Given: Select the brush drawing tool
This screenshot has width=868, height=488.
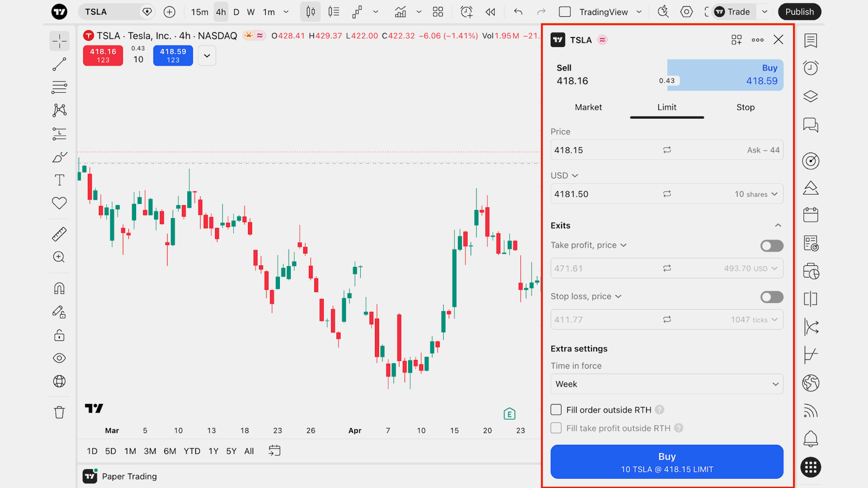Looking at the screenshot, I should click(60, 157).
